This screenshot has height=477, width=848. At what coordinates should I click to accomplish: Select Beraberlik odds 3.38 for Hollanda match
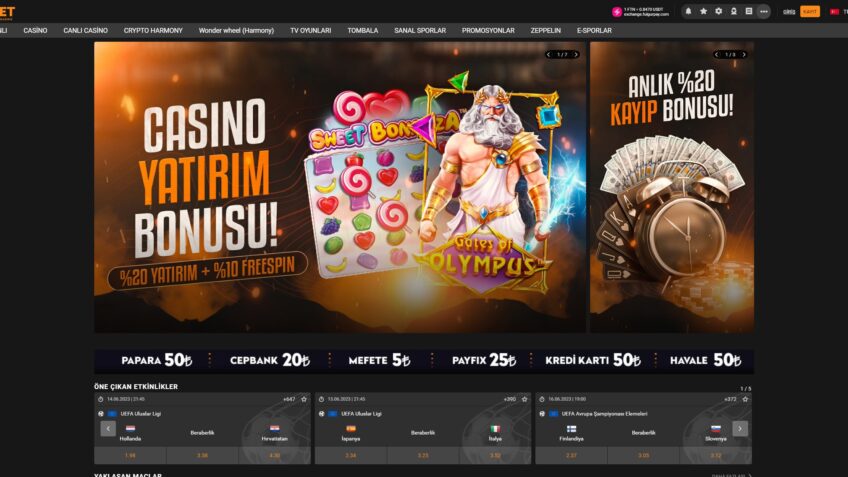click(x=202, y=455)
